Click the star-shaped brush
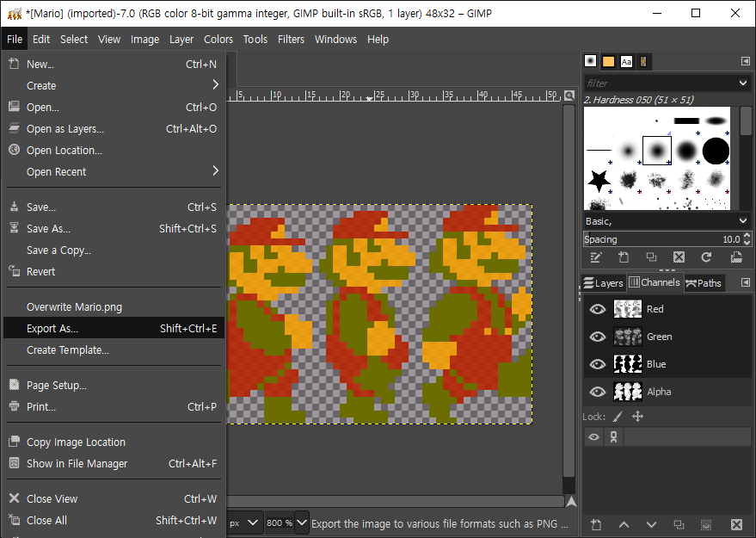The width and height of the screenshot is (756, 538). [x=599, y=181]
